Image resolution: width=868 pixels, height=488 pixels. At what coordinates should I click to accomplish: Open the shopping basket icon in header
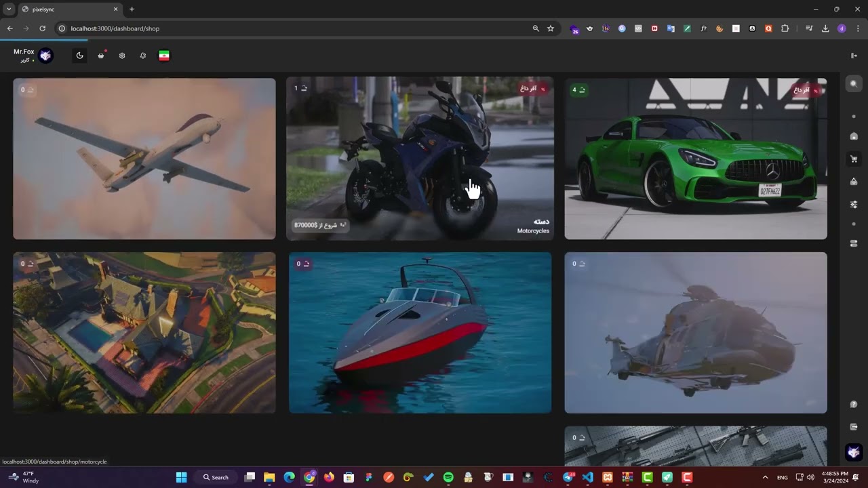coord(101,56)
